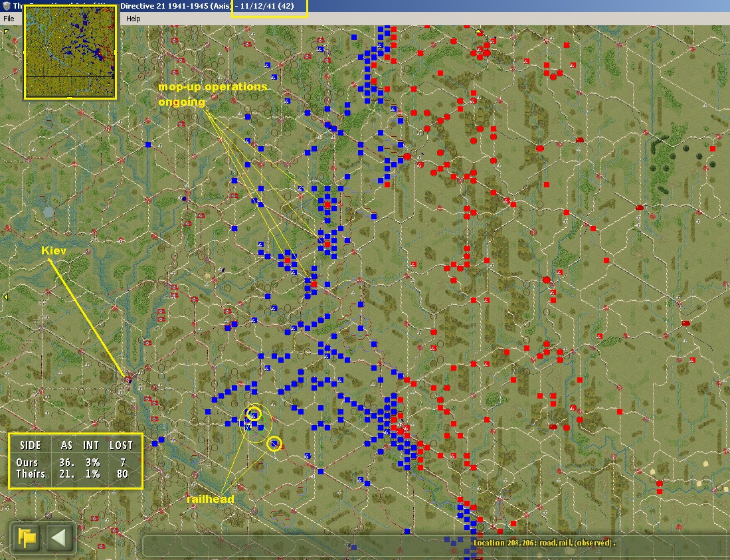730x560 pixels.
Task: Click the yellow flags button
Action: (27, 537)
